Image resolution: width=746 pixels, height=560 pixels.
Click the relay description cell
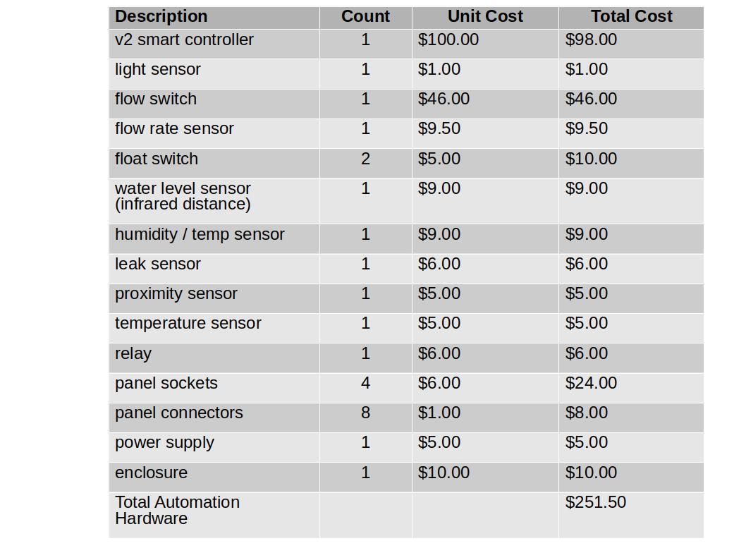214,358
